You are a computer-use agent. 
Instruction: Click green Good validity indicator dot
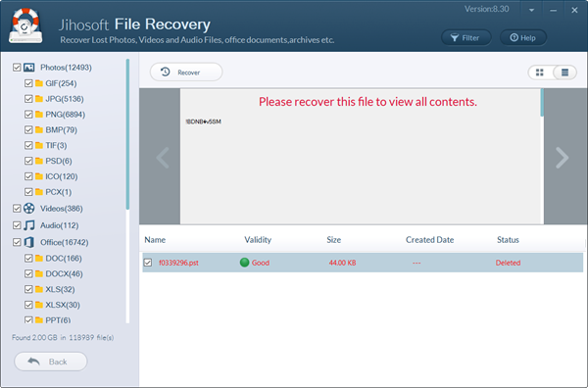(244, 263)
